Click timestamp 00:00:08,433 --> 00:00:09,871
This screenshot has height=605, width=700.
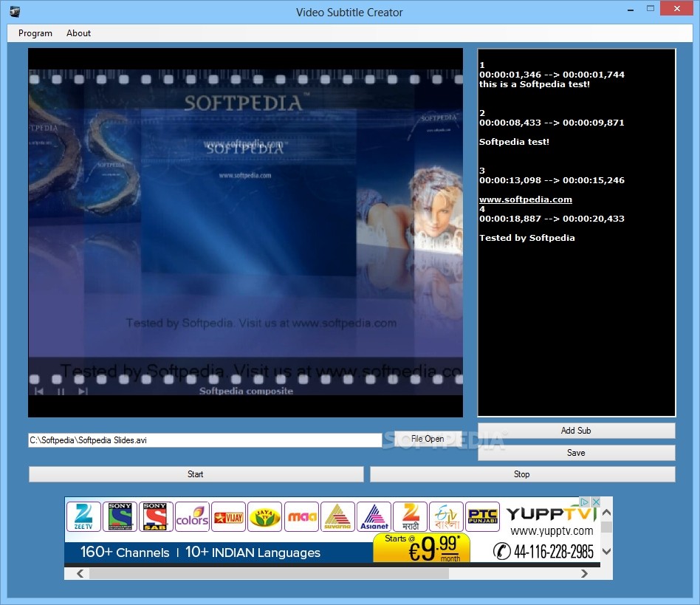point(552,123)
